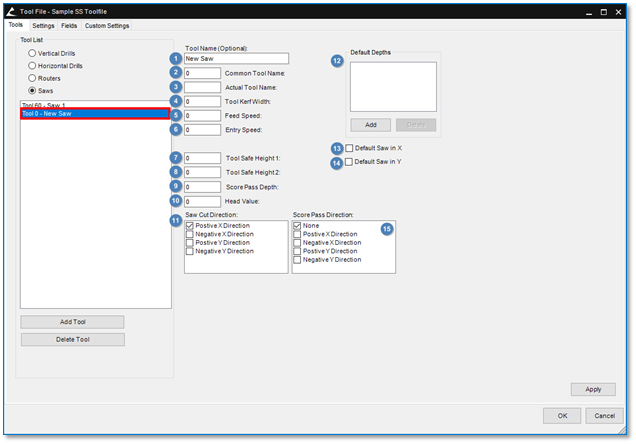Toggle Score Pass None checkbox
The width and height of the screenshot is (636, 444).
click(297, 225)
